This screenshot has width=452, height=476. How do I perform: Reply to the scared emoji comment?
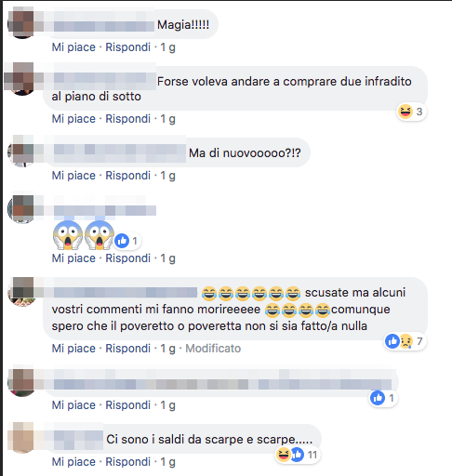click(127, 258)
